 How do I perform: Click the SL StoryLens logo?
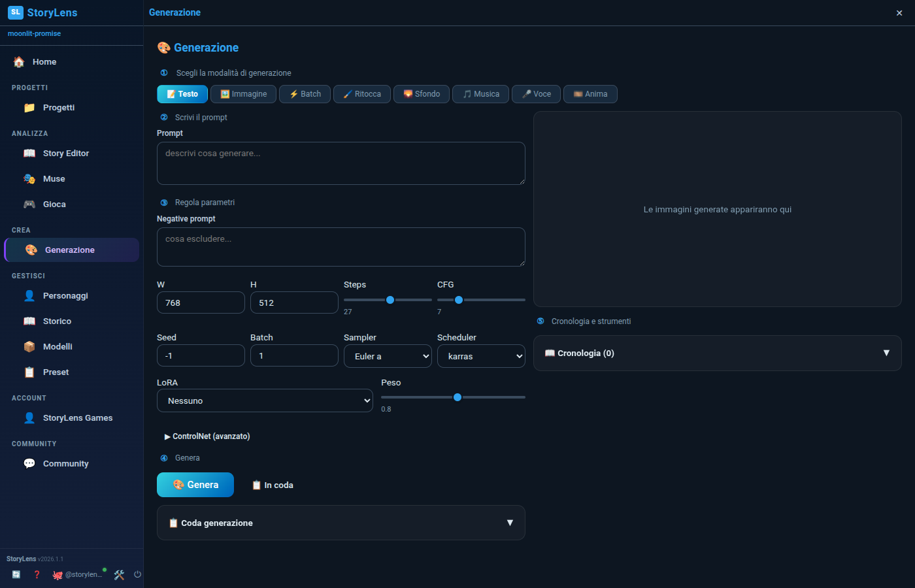click(x=42, y=12)
